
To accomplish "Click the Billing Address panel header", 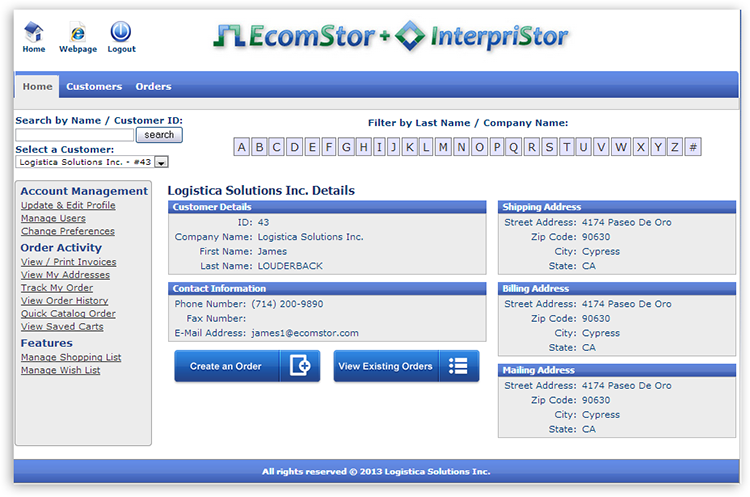I will click(x=617, y=288).
